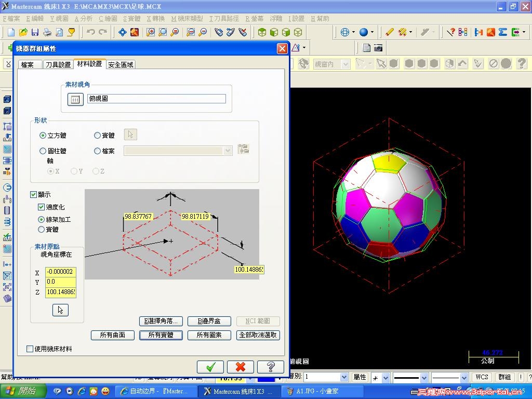
Task: Click the document sheet icon beside camera
Action: [x=366, y=48]
